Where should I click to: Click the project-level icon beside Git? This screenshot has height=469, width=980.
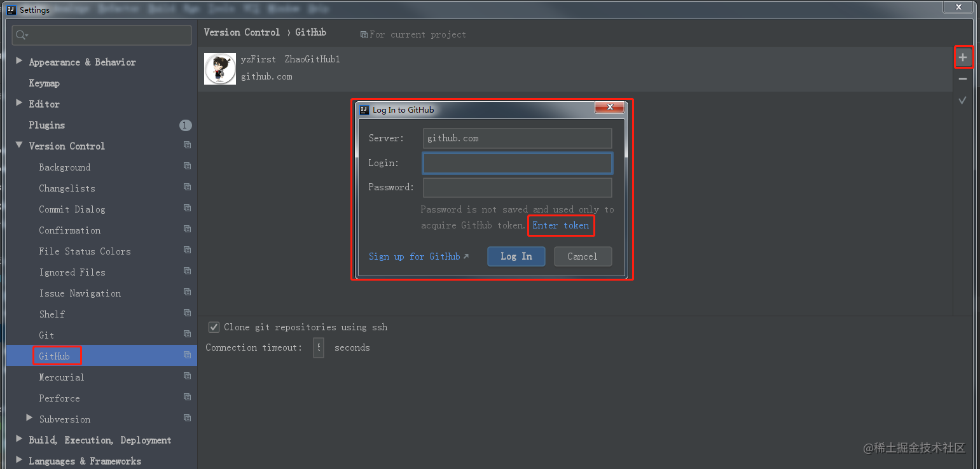(x=187, y=334)
